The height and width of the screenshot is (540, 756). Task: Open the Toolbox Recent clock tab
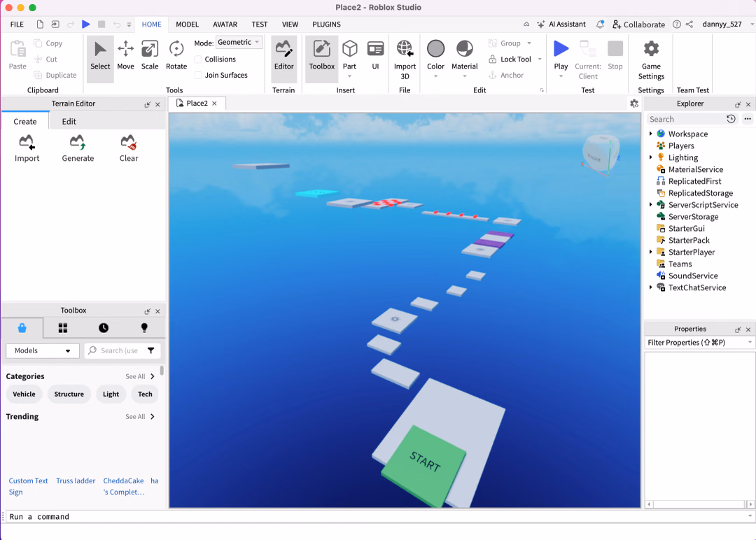click(104, 328)
